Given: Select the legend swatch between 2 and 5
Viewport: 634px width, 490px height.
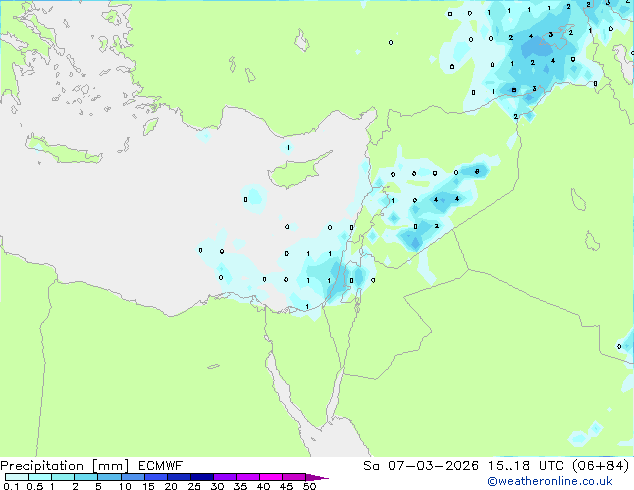Looking at the screenshot, I should tap(87, 477).
